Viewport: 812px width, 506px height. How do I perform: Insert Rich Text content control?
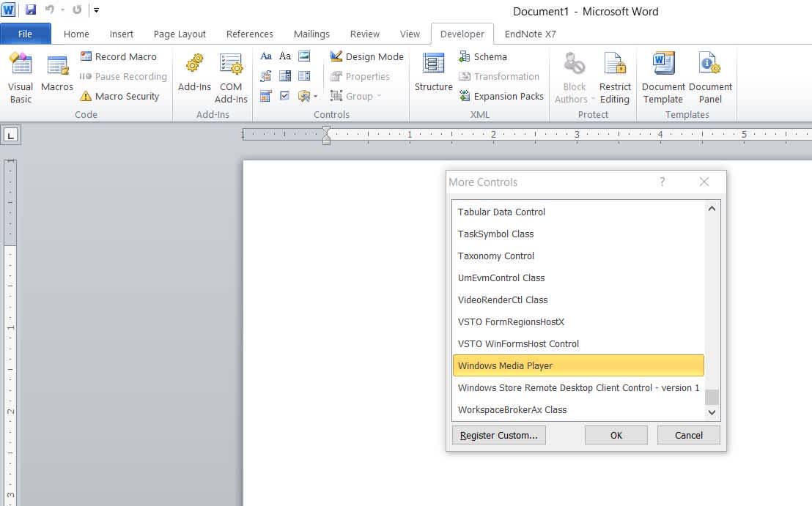coord(266,56)
